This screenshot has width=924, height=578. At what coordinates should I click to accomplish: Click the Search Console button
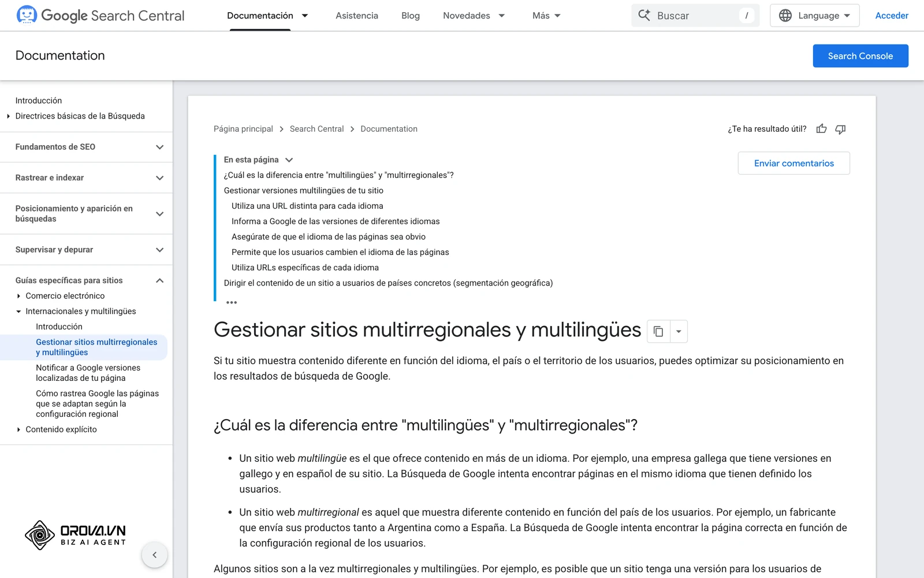click(860, 56)
